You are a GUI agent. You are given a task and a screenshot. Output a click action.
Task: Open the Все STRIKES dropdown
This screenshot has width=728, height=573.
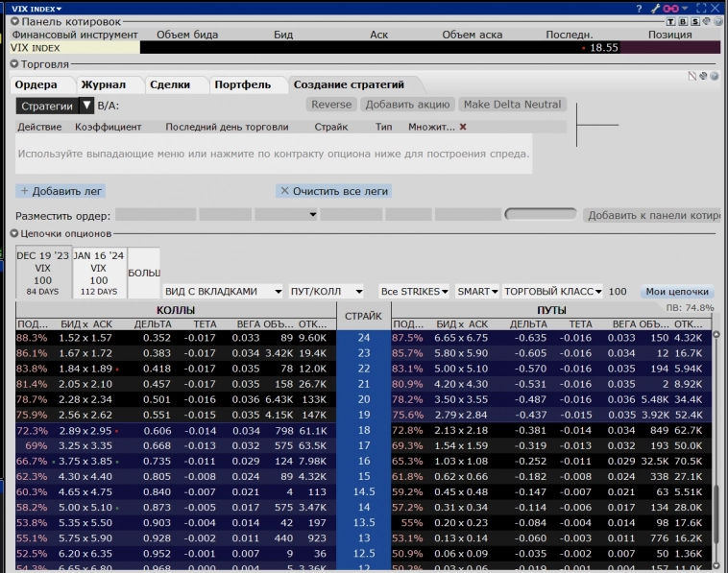tap(414, 291)
